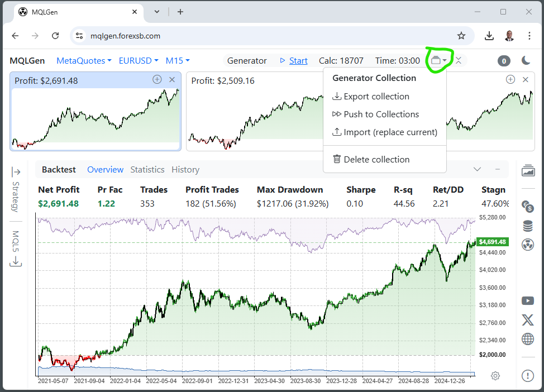Open the browser profile avatar
Image resolution: width=544 pixels, height=392 pixels.
(x=509, y=36)
